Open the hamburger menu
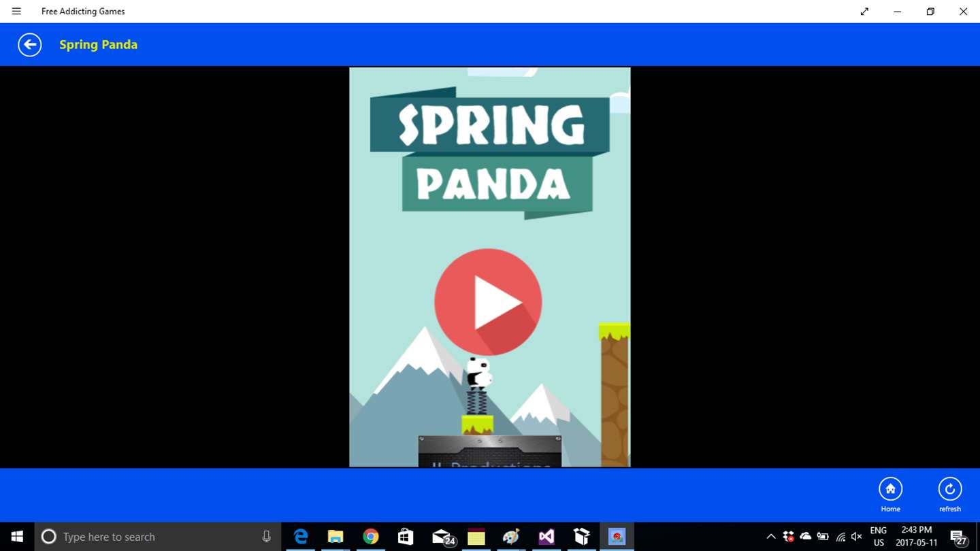 pos(16,11)
